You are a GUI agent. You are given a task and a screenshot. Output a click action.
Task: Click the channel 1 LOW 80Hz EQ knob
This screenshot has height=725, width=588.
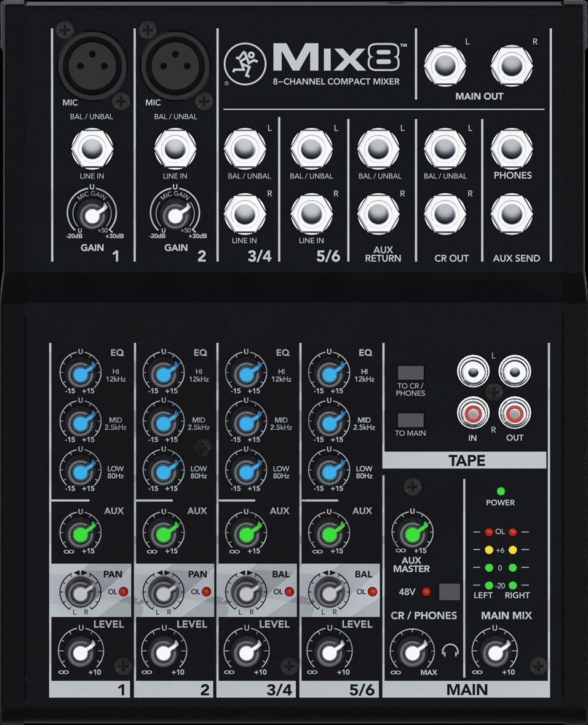[81, 471]
